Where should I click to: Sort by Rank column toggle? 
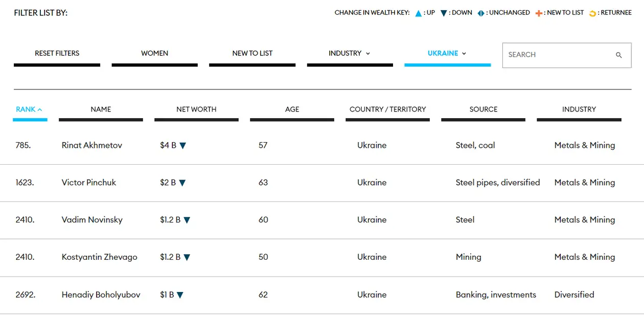(x=30, y=109)
